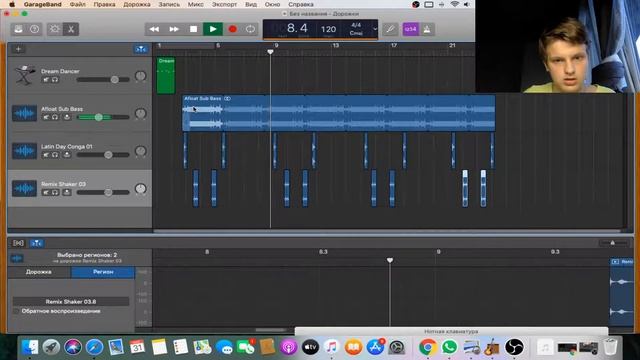Click the Stop transport button
The width and height of the screenshot is (640, 360).
point(193,29)
